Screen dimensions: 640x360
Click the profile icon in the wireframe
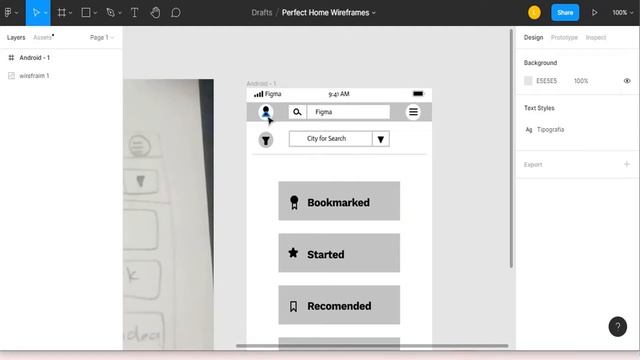[x=266, y=111]
